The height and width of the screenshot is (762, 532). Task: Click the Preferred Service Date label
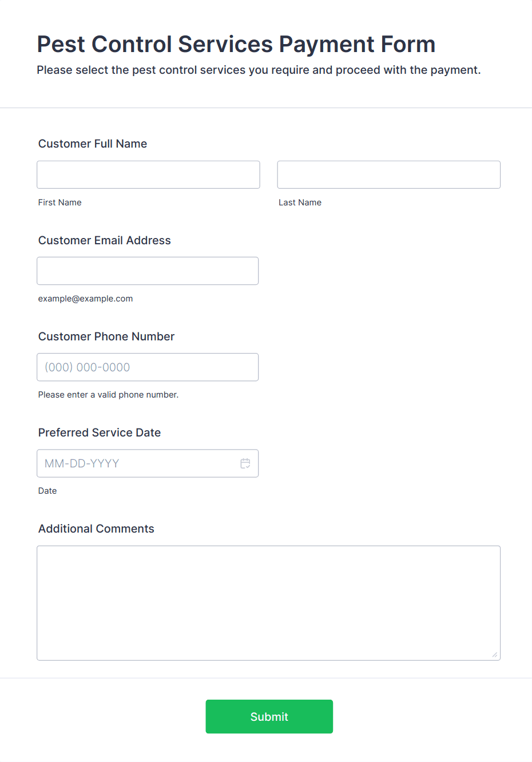[100, 432]
